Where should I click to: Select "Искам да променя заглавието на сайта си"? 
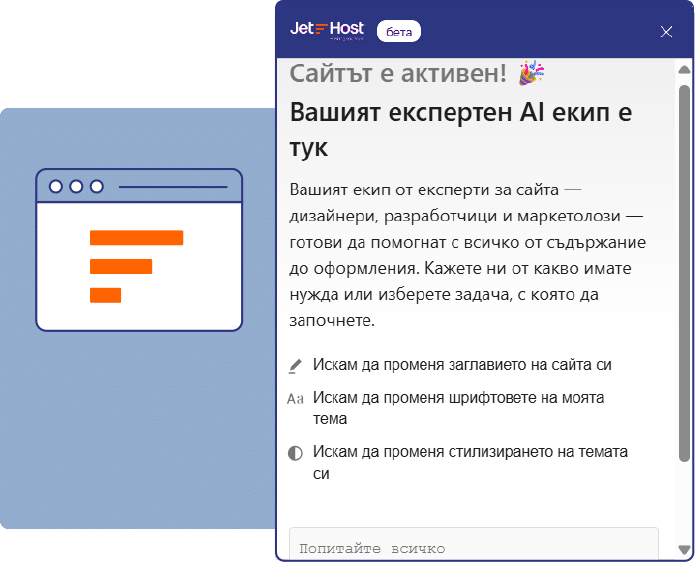(x=461, y=365)
